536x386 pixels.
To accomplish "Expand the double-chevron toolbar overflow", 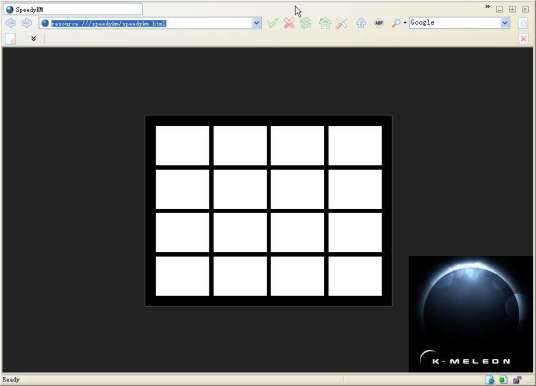I will coord(34,39).
